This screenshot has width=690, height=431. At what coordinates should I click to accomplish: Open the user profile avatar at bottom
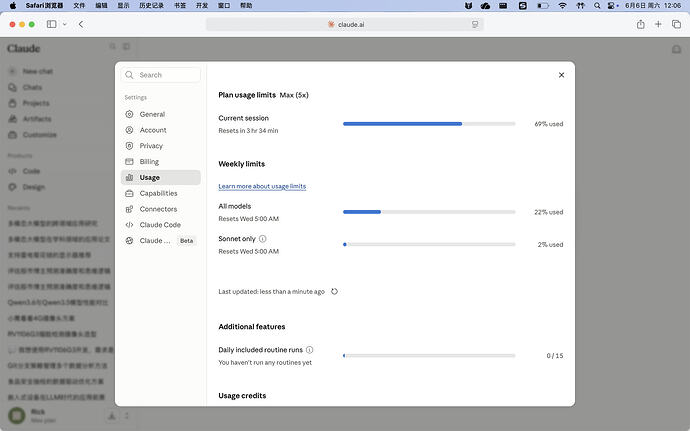(x=17, y=416)
